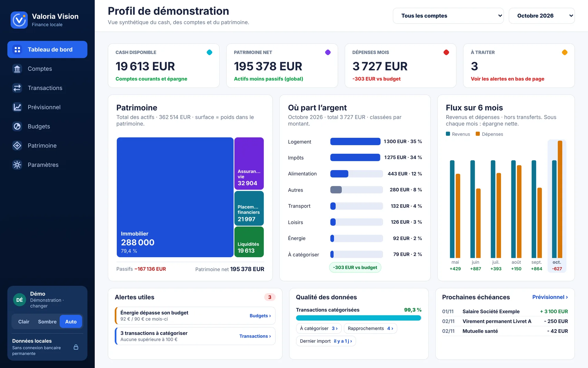Open Paramètres from the sidebar
The width and height of the screenshot is (588, 368).
[x=47, y=165]
